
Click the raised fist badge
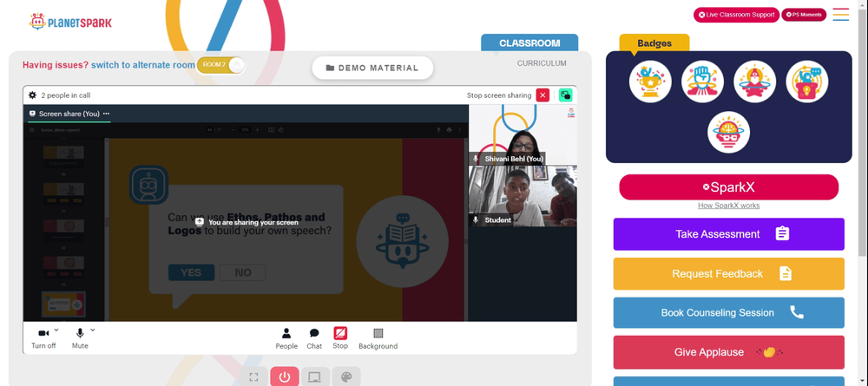pos(702,82)
